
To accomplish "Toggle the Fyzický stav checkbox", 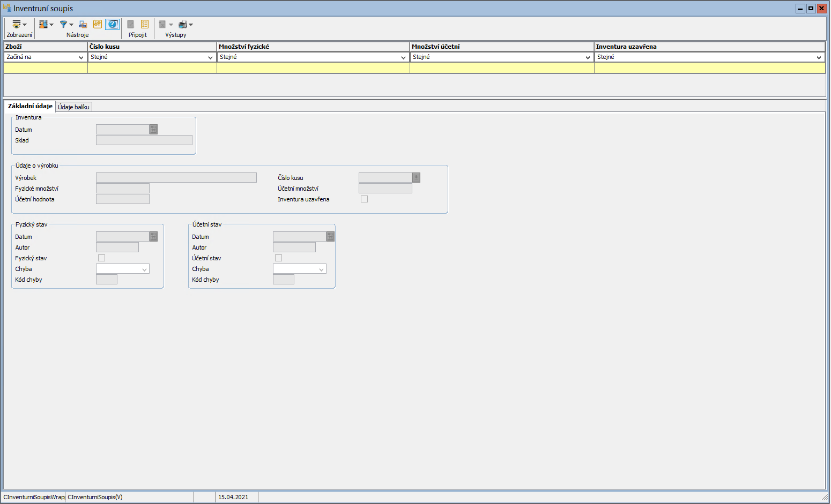I will point(101,258).
